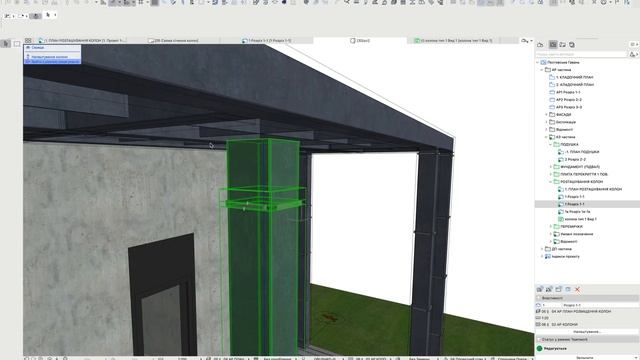Expand the 'ФАСАДИ' folder

click(x=547, y=115)
